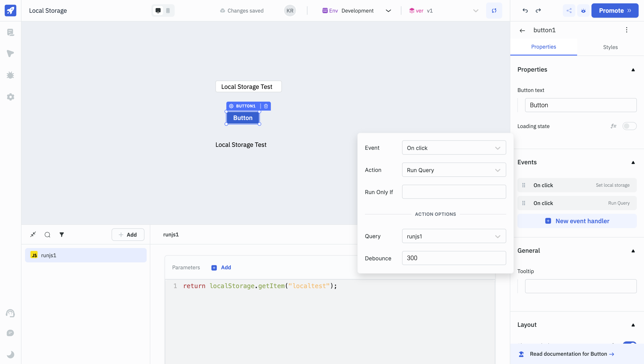The width and height of the screenshot is (644, 364).
Task: Click the Properties tab
Action: click(543, 47)
